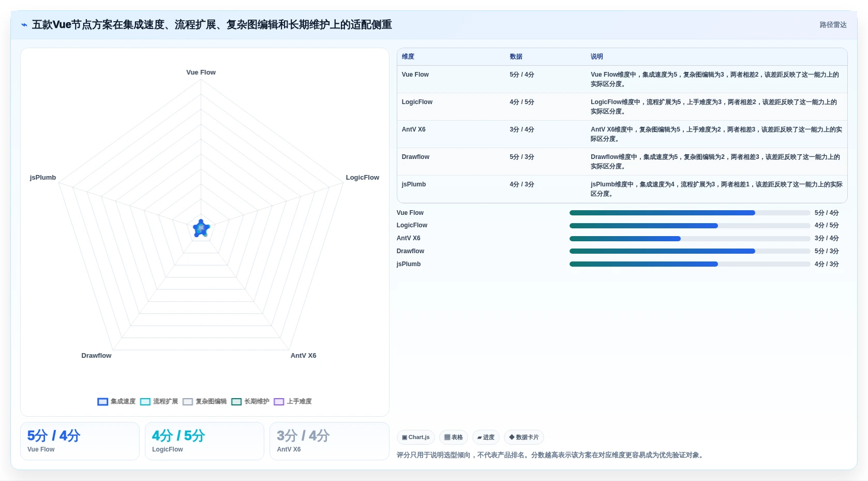Viewport: 868px width, 481px height.
Task: Click the Vue Flow label in the progress list
Action: pos(410,213)
